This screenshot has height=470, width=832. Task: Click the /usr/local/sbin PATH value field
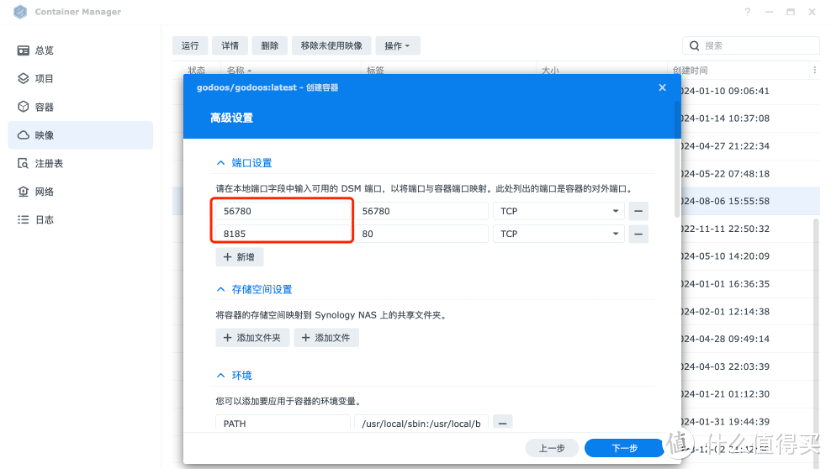pos(421,423)
